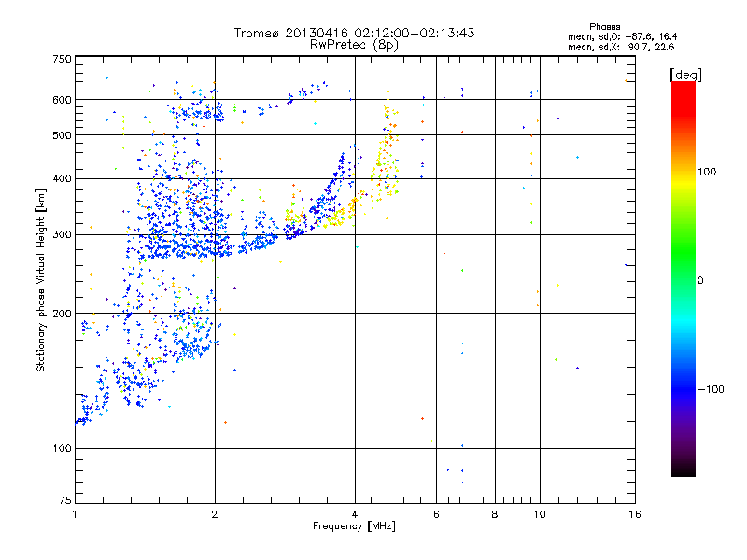This screenshot has width=747, height=560.
Task: Click the x-axis tick label '10'
Action: [x=540, y=514]
